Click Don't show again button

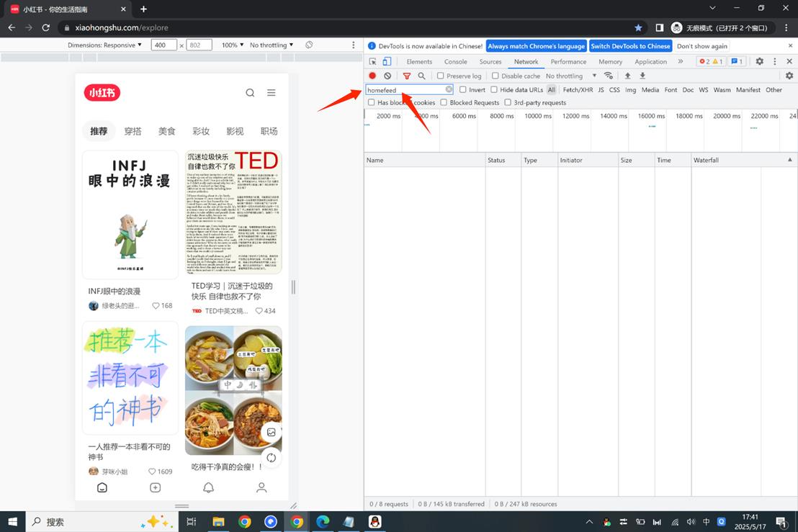pos(702,46)
